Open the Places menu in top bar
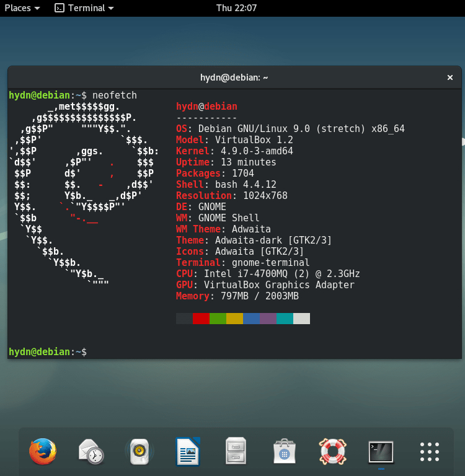 22,8
